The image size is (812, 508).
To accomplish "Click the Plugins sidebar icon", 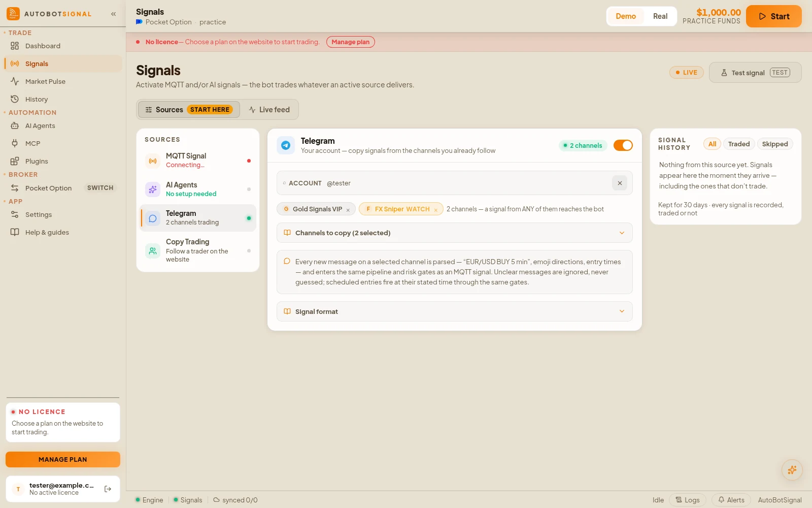I will click(15, 161).
